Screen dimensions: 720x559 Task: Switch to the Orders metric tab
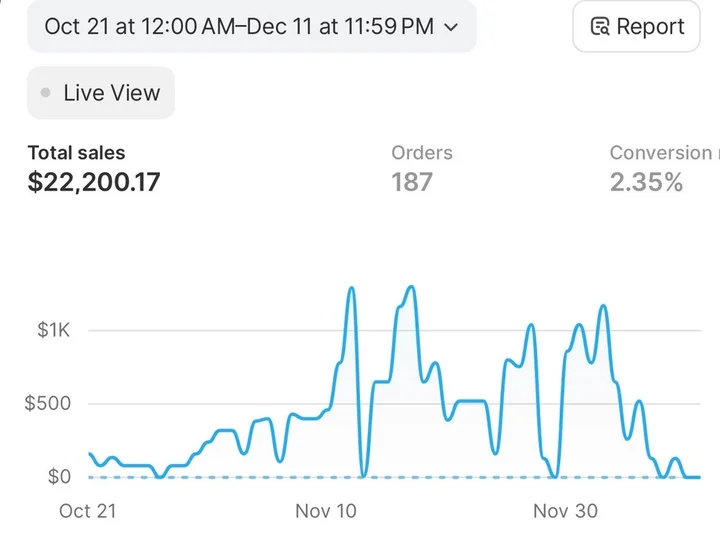(x=421, y=153)
